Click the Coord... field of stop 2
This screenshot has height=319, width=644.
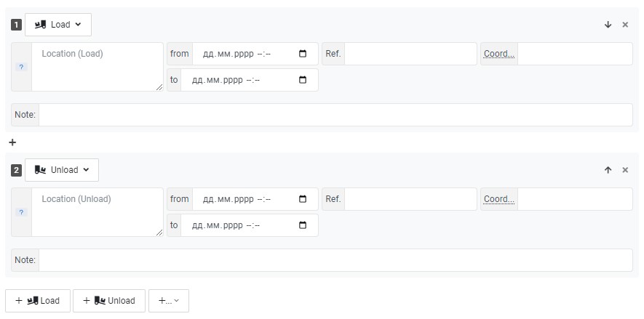575,199
